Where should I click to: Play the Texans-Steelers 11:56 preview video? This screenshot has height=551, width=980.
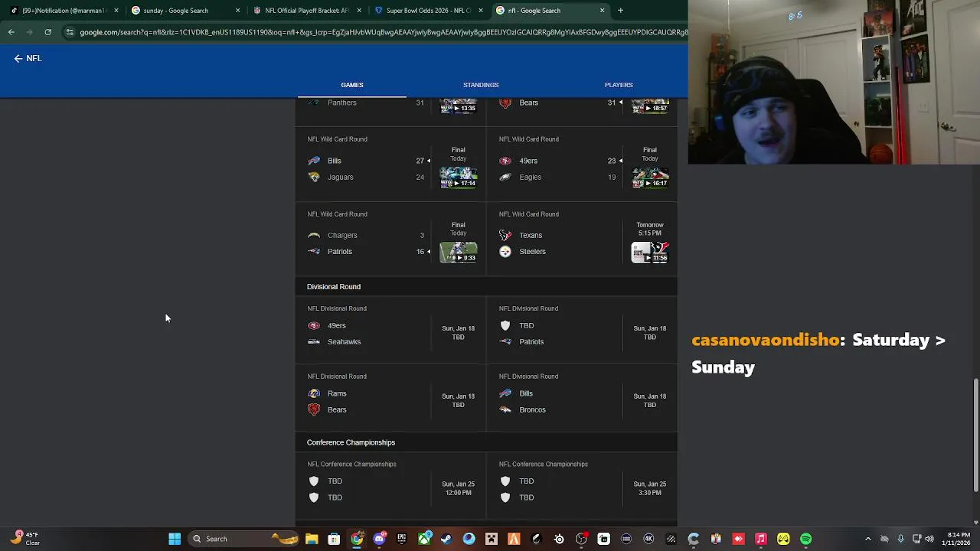point(649,253)
